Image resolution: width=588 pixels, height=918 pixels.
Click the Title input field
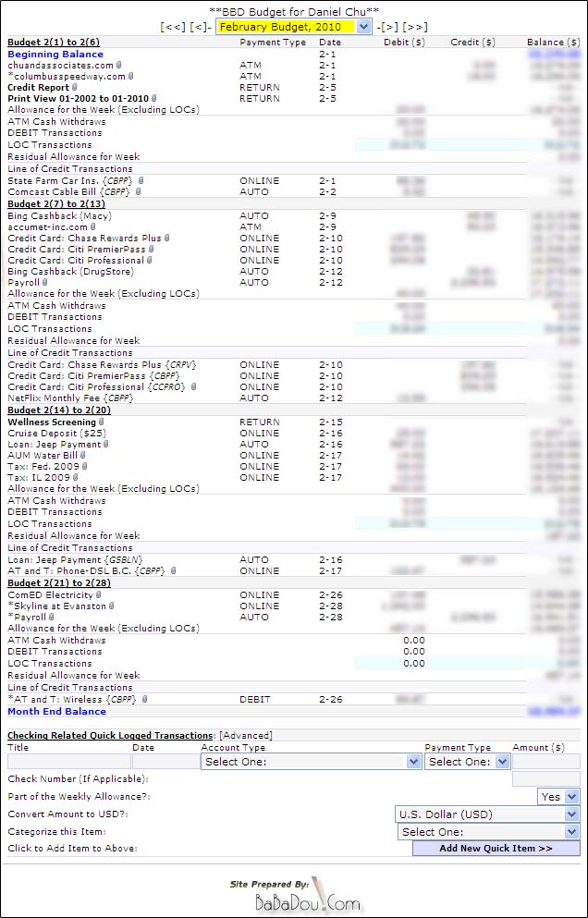(x=69, y=761)
